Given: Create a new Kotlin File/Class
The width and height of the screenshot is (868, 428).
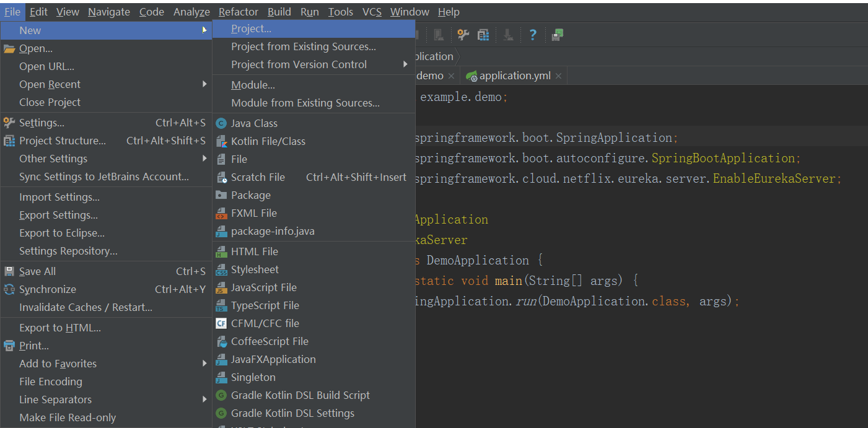Looking at the screenshot, I should click(266, 141).
